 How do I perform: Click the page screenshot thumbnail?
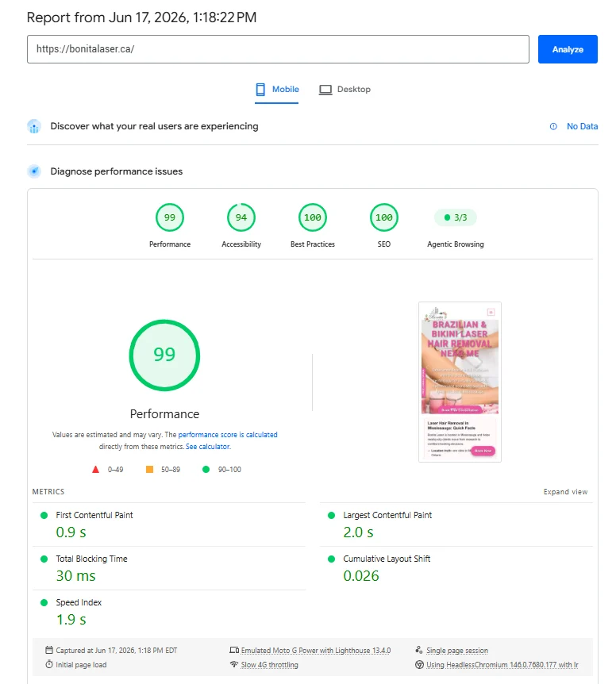(x=460, y=382)
